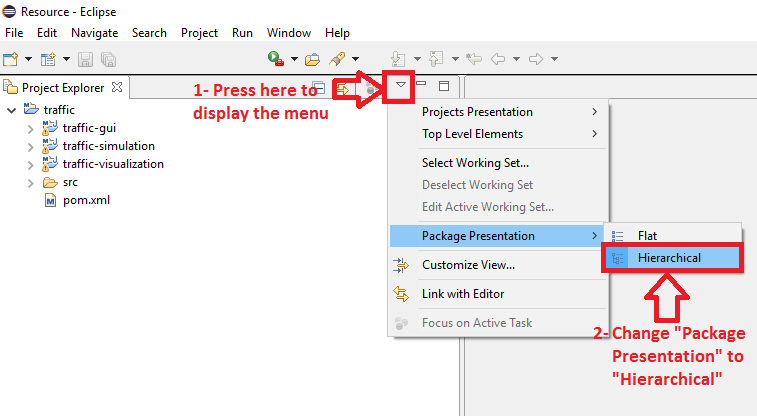Open the Next Annotation dropdown arrow
Image resolution: width=757 pixels, height=416 pixels.
pos(417,59)
